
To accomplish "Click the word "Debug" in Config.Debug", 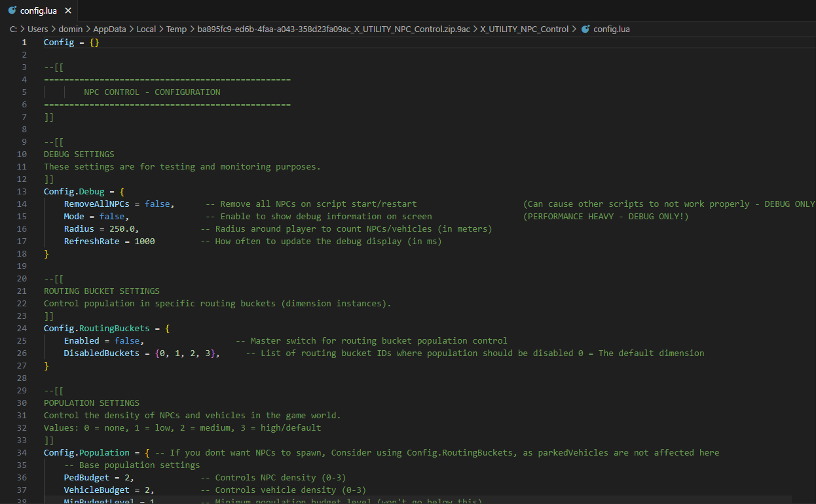I will [92, 192].
